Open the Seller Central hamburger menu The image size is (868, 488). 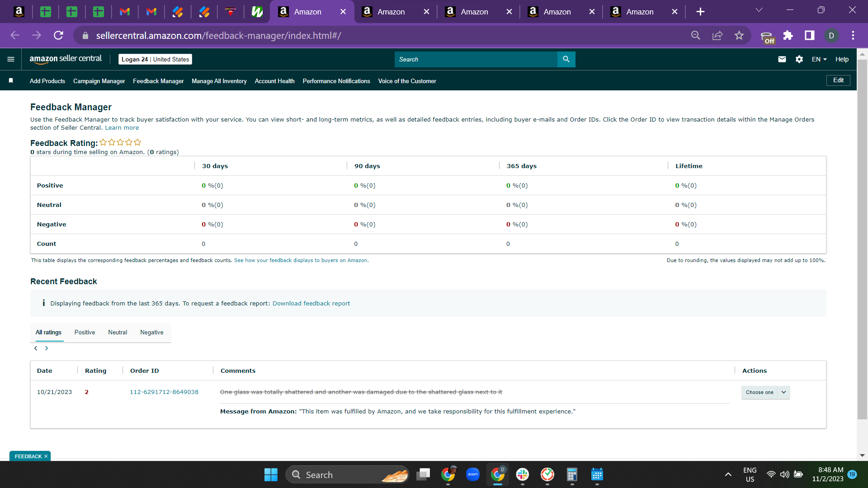(x=11, y=59)
